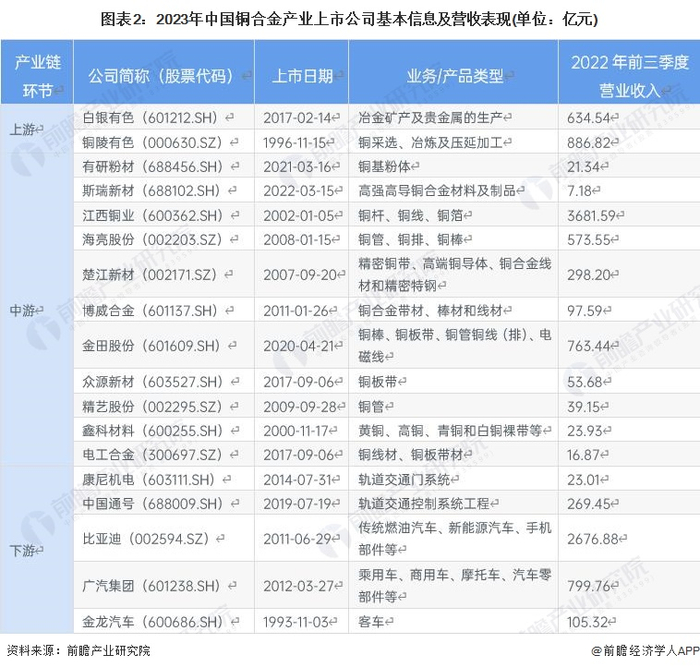This screenshot has width=700, height=670.
Task: Click listing date 2021-03-16
Action: (x=297, y=167)
